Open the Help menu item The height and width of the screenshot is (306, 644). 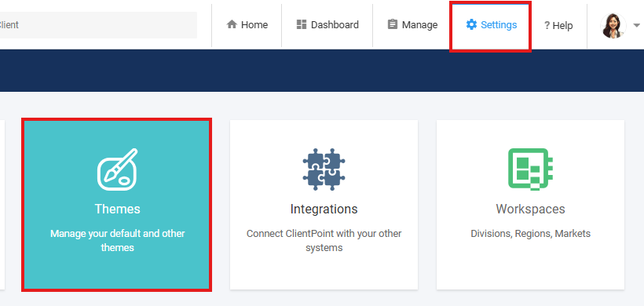(558, 25)
